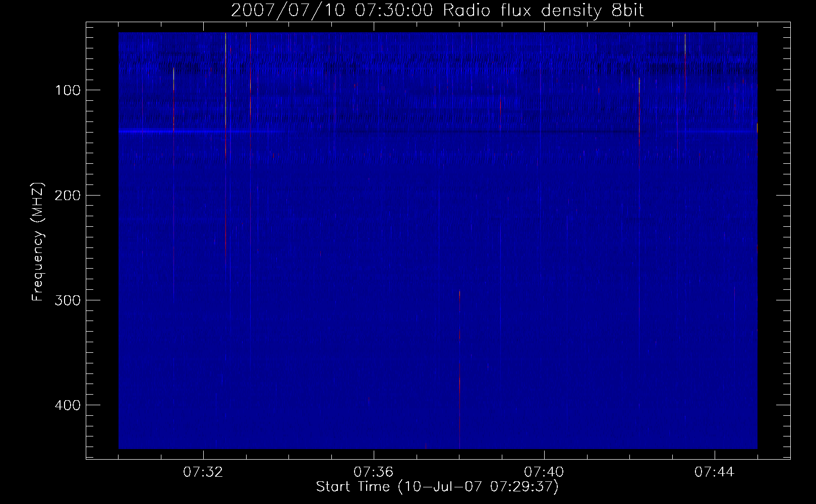Click the plot title '2007/07/10 07:30:00 Radio flux density 8bit'
The width and height of the screenshot is (816, 504).
[437, 11]
